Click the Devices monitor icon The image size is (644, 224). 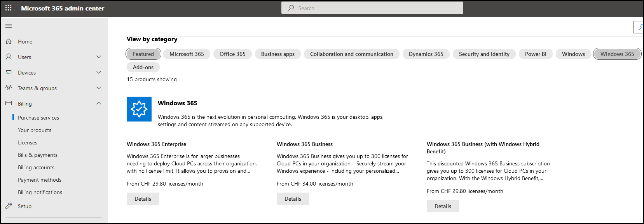[9, 72]
